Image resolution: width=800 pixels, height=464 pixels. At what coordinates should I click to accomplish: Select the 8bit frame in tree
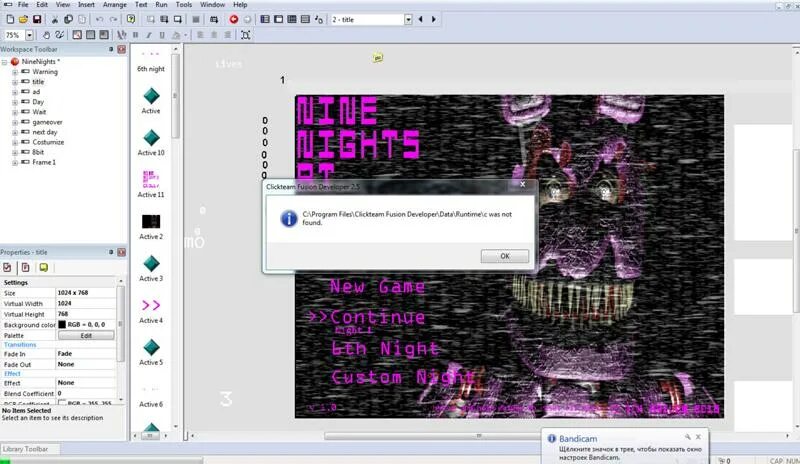(38, 152)
